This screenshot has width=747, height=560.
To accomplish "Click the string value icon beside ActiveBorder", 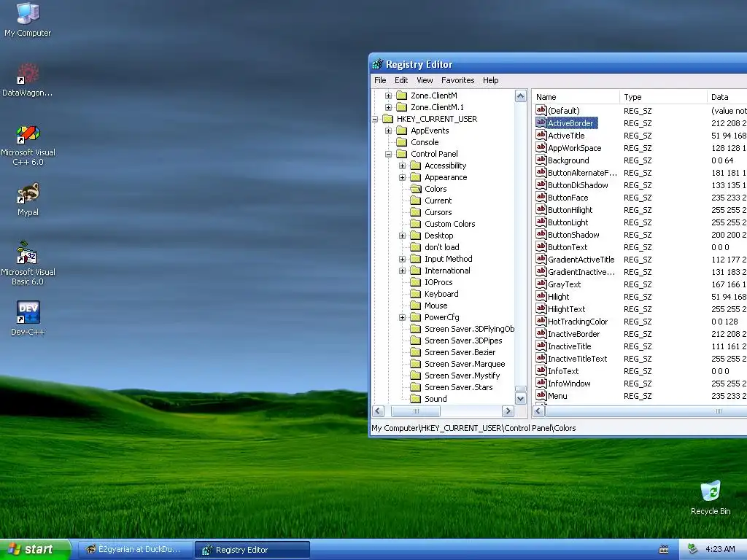I will [541, 122].
